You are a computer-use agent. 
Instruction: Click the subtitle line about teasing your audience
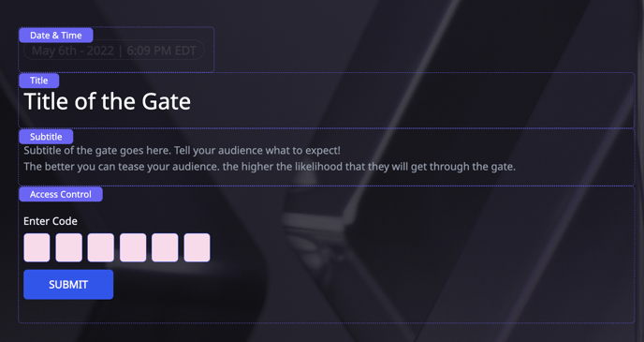pyautogui.click(x=270, y=167)
